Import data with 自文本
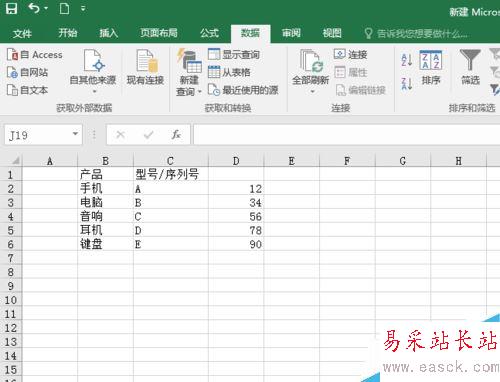 click(x=28, y=90)
